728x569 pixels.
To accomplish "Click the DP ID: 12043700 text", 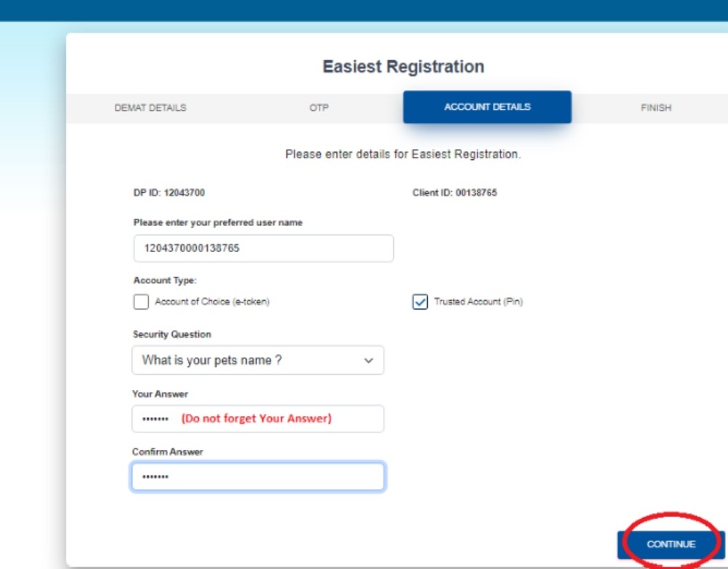I will point(165,193).
